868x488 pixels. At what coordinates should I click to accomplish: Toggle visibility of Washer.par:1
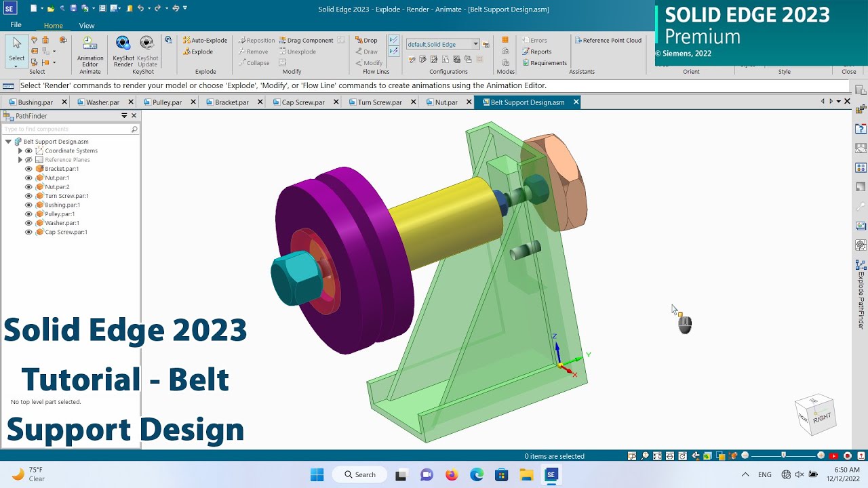click(28, 223)
